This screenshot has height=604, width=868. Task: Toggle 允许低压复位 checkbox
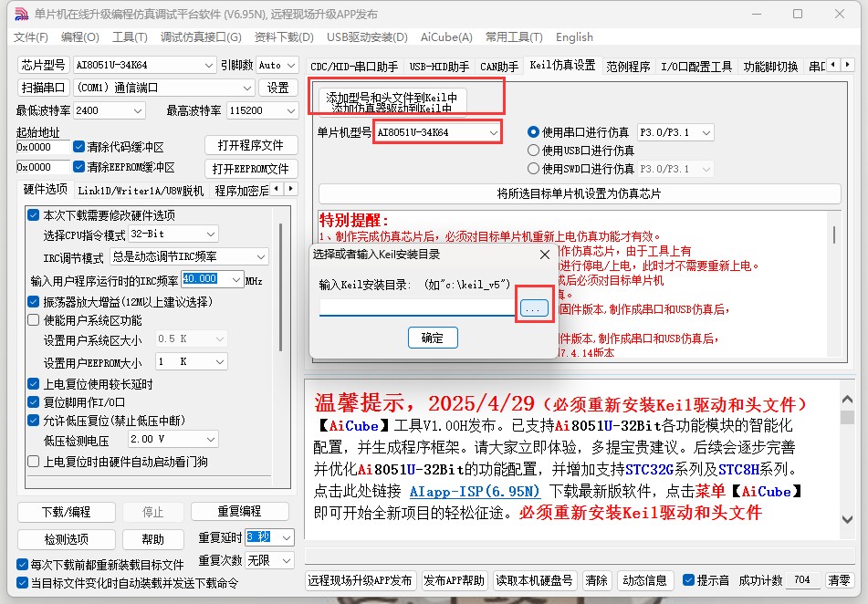coord(33,421)
